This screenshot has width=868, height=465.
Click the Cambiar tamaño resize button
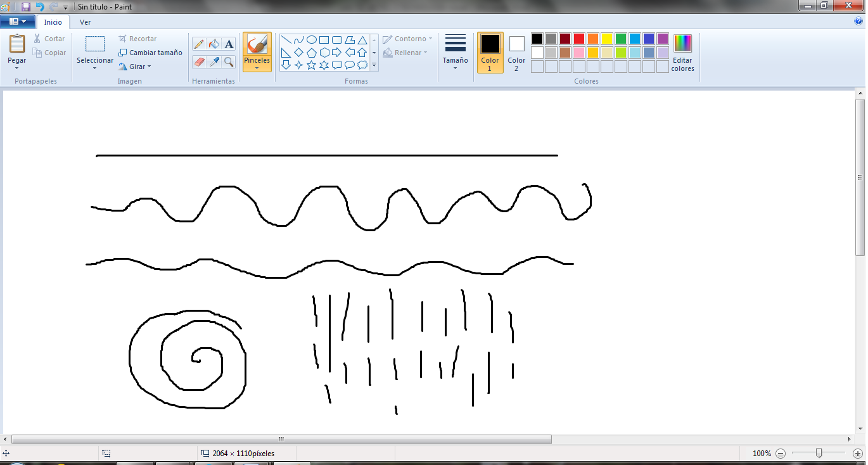coord(150,53)
